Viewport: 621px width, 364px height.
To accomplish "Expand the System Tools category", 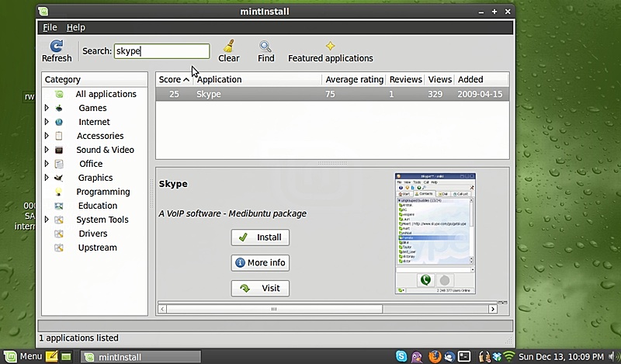I will tap(47, 220).
